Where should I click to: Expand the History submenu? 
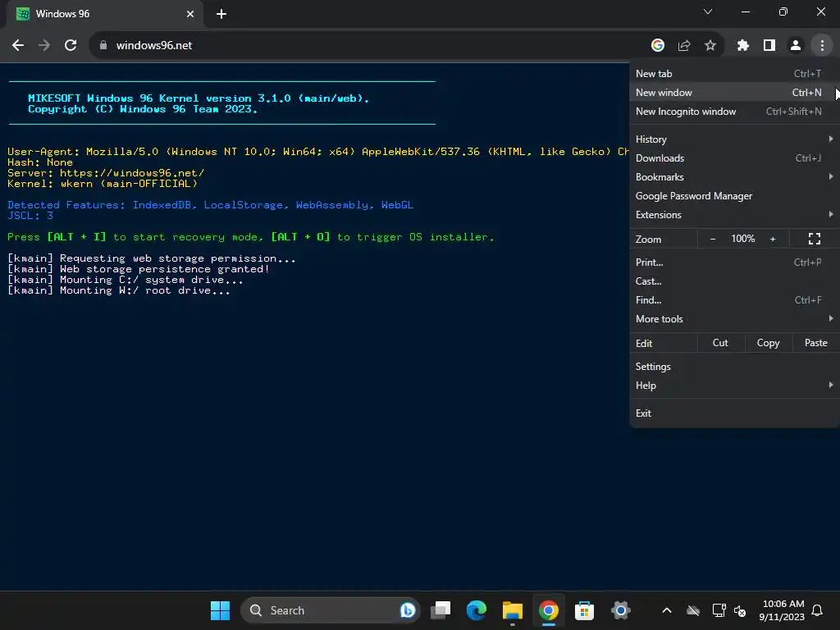tap(734, 139)
